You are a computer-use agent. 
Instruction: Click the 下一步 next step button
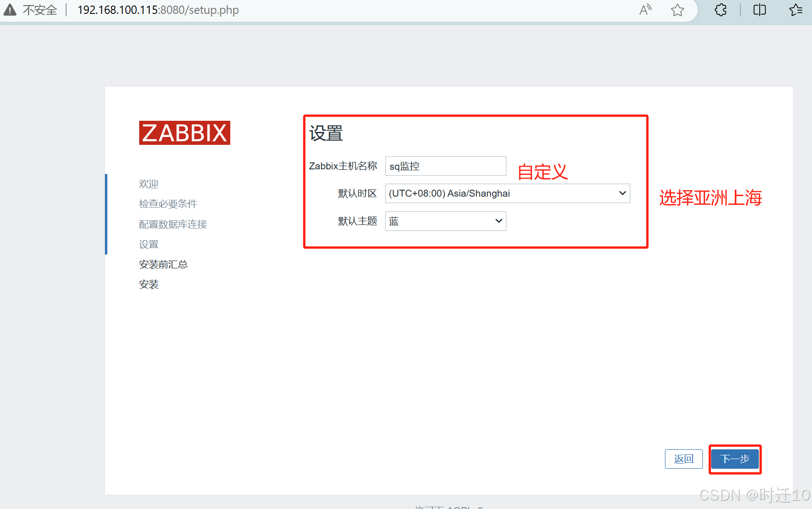click(x=735, y=459)
